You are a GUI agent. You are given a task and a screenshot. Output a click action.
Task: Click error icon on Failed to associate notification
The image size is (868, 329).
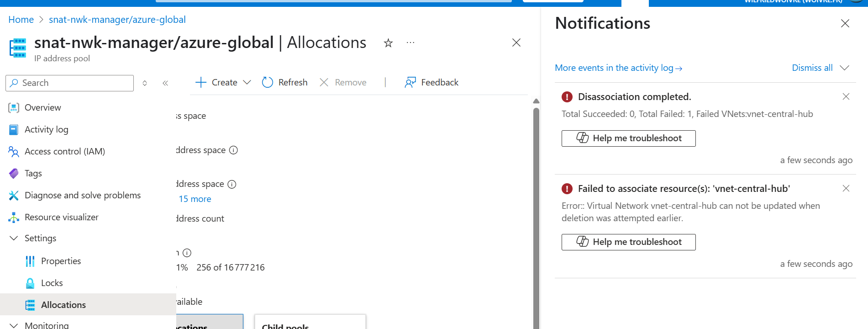point(567,189)
